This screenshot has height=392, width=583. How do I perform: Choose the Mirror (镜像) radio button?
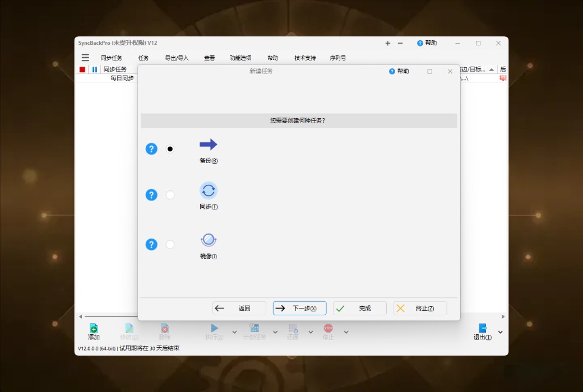tap(170, 244)
